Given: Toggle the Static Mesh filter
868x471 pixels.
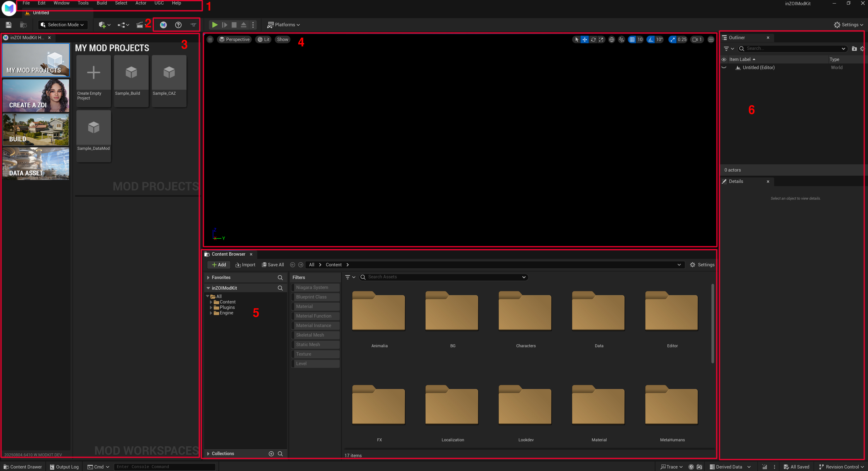Looking at the screenshot, I should [315, 344].
